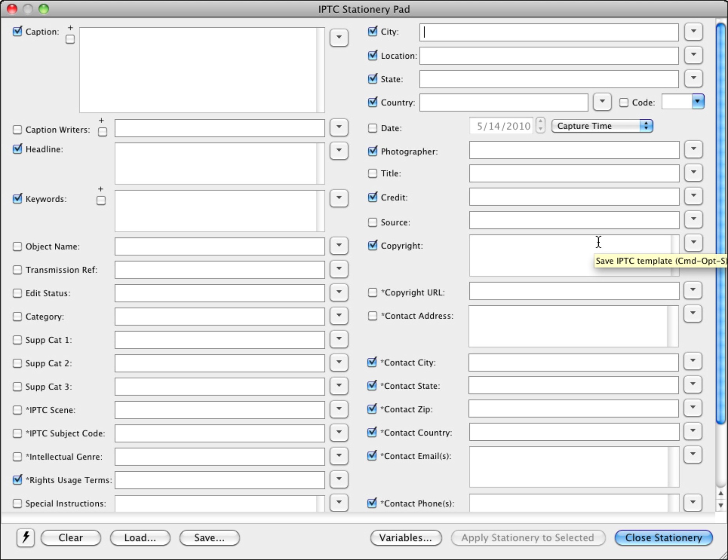Uncheck the Caption checkbox
Image resolution: width=728 pixels, height=560 pixels.
(x=17, y=31)
